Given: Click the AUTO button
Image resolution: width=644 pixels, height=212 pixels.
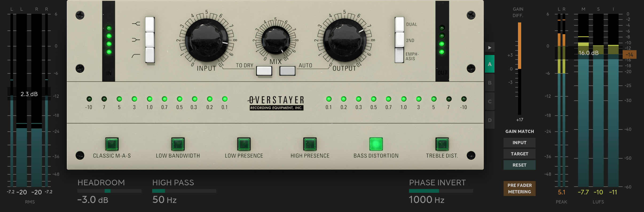Looking at the screenshot, I should 287,71.
